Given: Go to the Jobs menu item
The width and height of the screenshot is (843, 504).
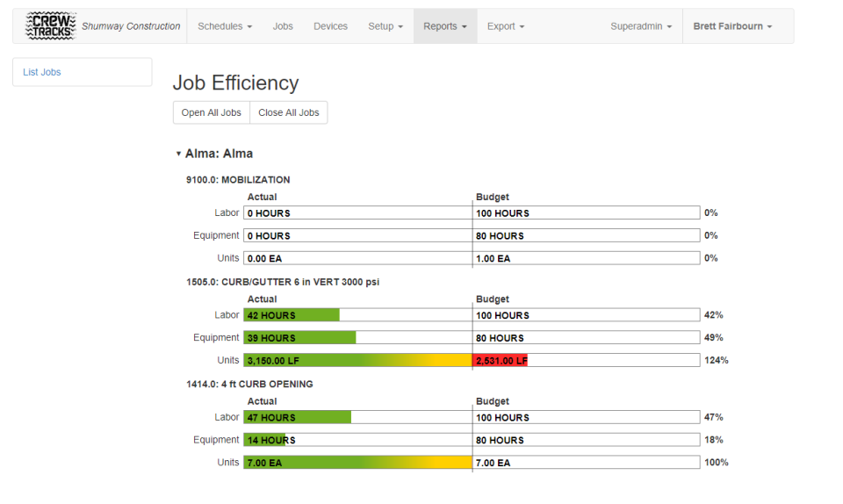Looking at the screenshot, I should [283, 26].
